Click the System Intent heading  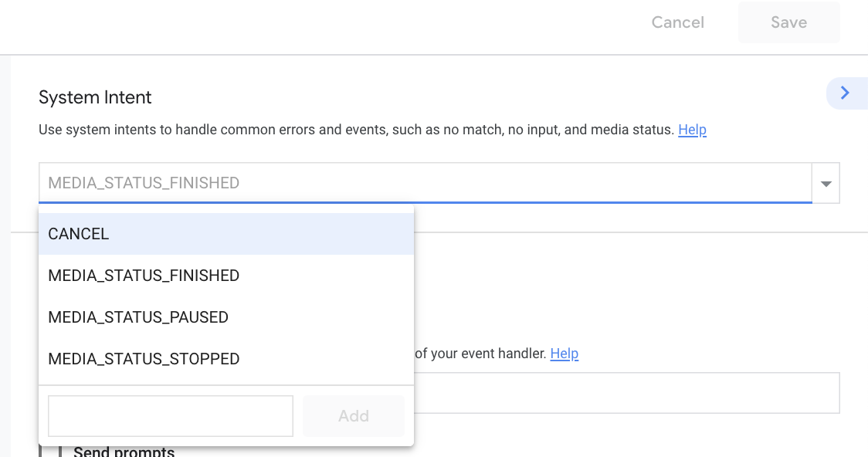tap(95, 97)
